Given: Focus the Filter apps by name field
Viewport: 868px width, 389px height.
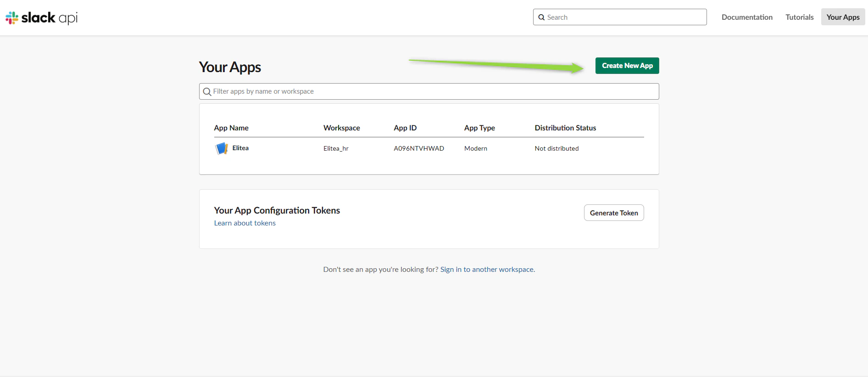Looking at the screenshot, I should pyautogui.click(x=429, y=91).
